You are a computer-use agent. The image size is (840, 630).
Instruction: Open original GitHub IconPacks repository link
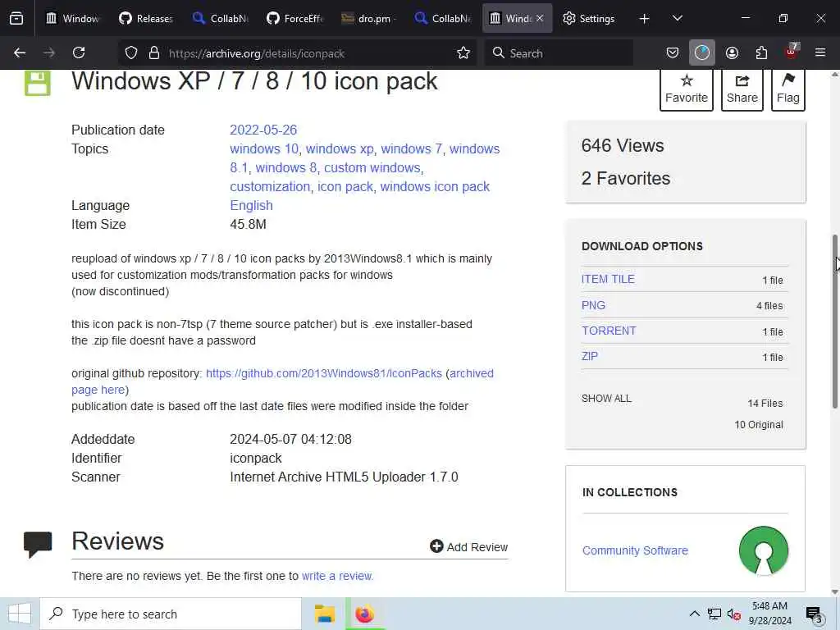(x=323, y=373)
